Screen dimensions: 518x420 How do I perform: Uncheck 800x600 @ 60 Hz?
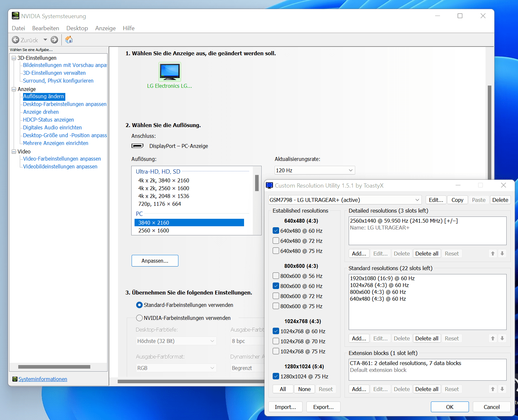pos(276,286)
